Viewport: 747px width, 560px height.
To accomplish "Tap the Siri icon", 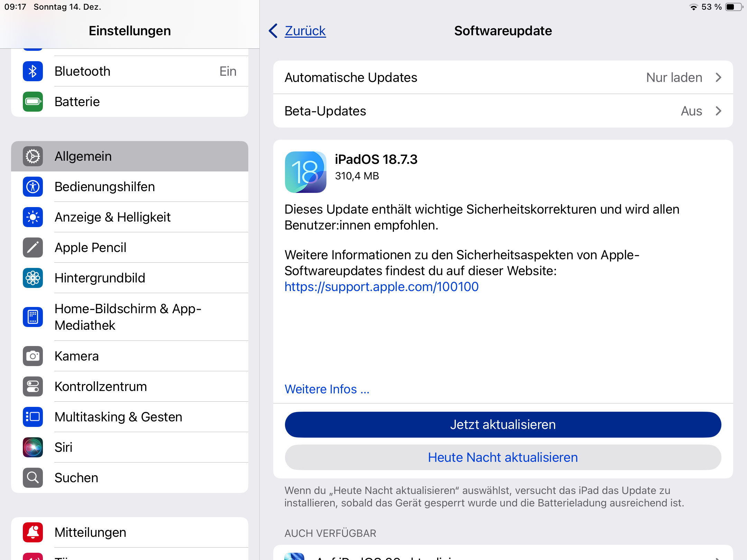I will coord(33,447).
